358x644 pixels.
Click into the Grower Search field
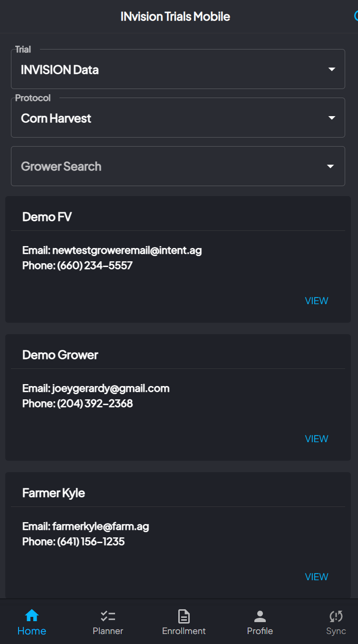[178, 166]
